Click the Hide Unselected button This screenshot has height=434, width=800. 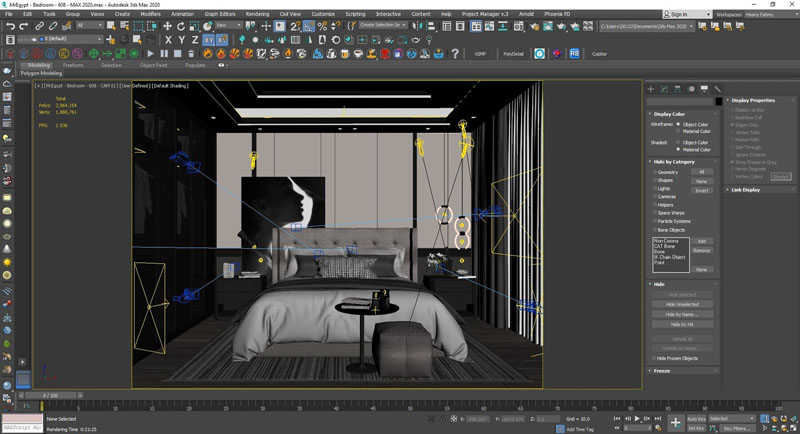682,304
